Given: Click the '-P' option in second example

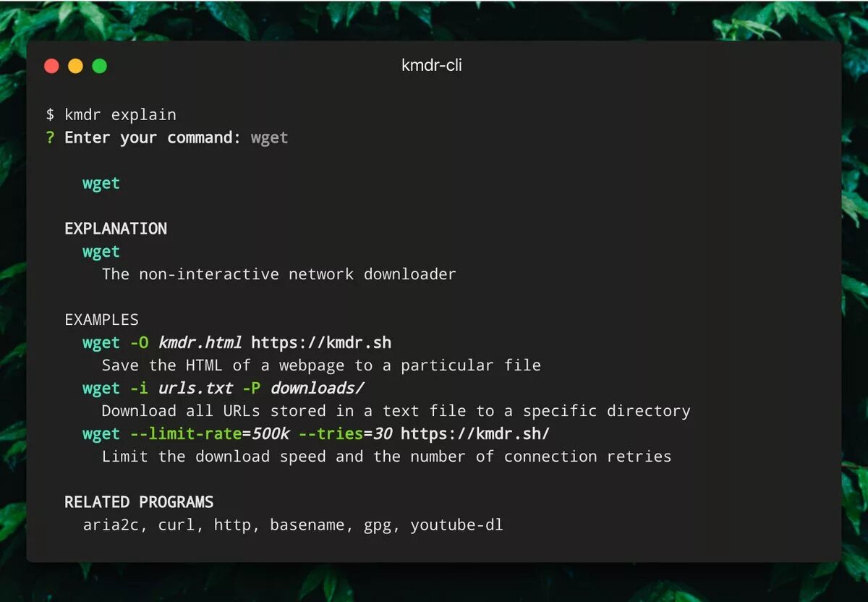Looking at the screenshot, I should click(251, 388).
